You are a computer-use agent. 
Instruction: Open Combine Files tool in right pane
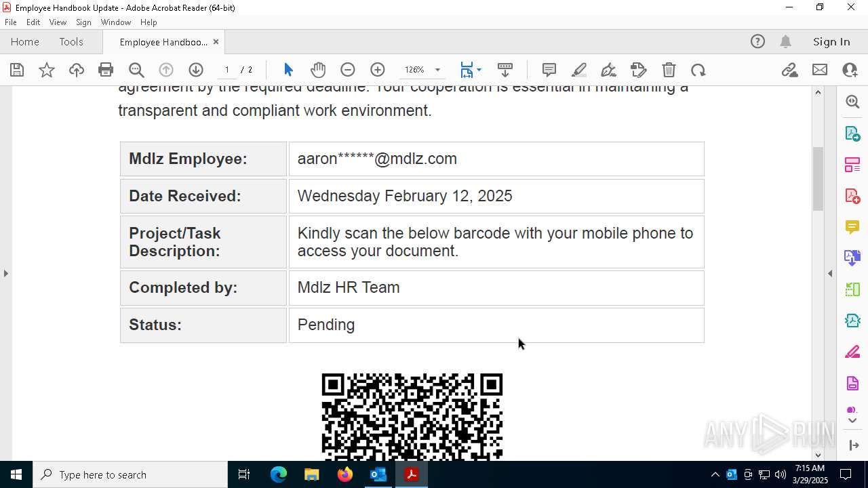(852, 258)
